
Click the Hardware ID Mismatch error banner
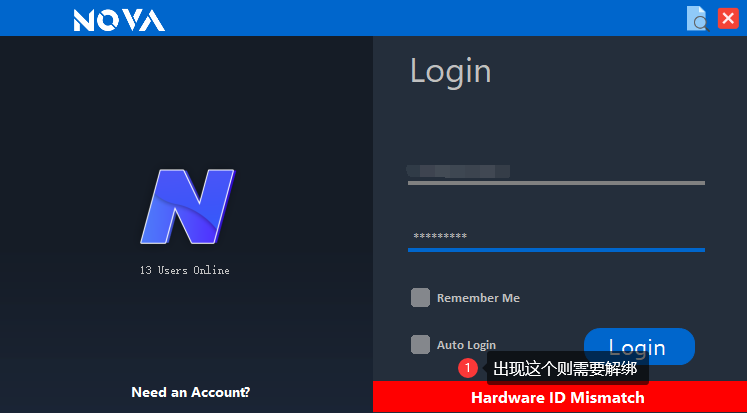click(559, 397)
